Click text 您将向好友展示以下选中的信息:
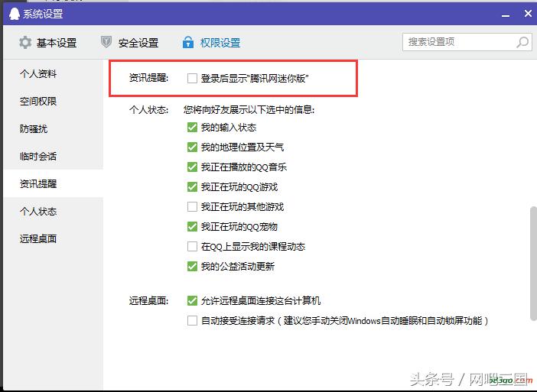Screen dimensions: 537x392 249,110
